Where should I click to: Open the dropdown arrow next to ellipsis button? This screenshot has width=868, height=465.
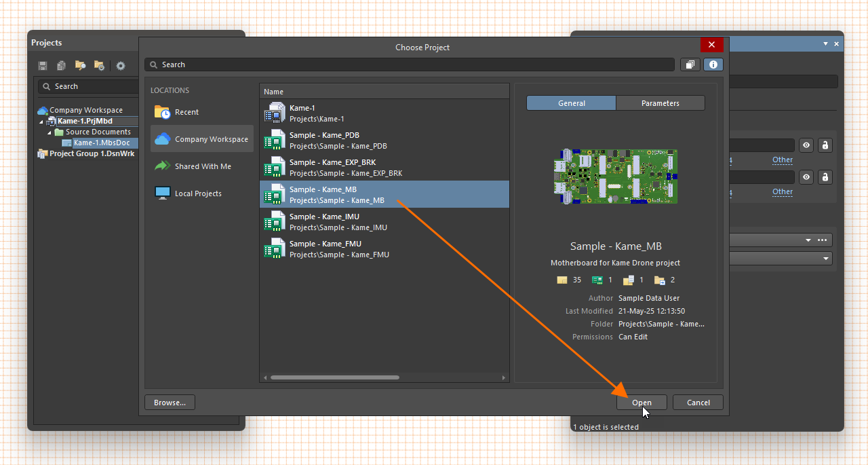[x=808, y=240]
